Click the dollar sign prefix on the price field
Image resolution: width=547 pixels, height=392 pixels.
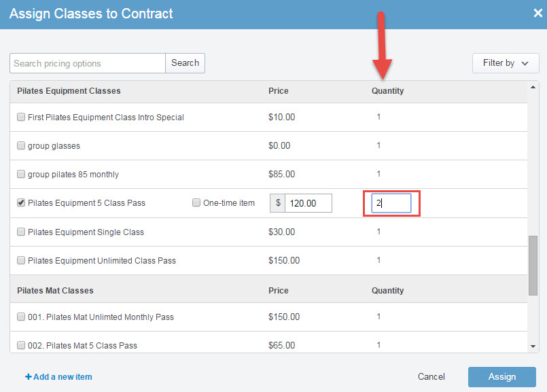pos(277,202)
